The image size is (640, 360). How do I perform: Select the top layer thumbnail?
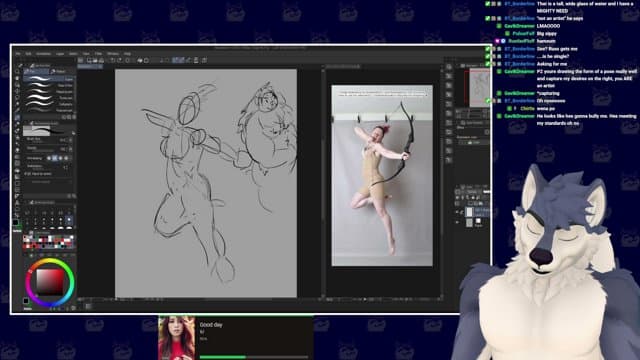click(469, 212)
